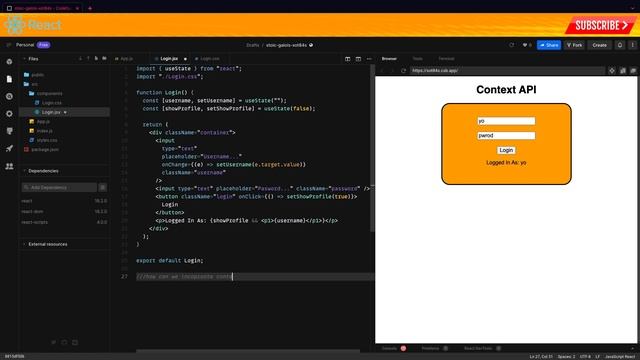Click the blue Share button
Image resolution: width=640 pixels, height=360 pixels.
point(549,45)
